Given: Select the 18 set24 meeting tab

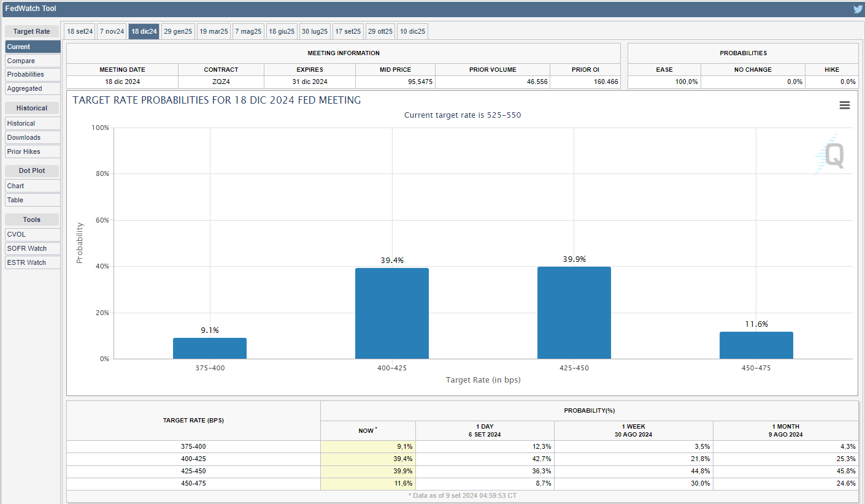Looking at the screenshot, I should click(80, 31).
